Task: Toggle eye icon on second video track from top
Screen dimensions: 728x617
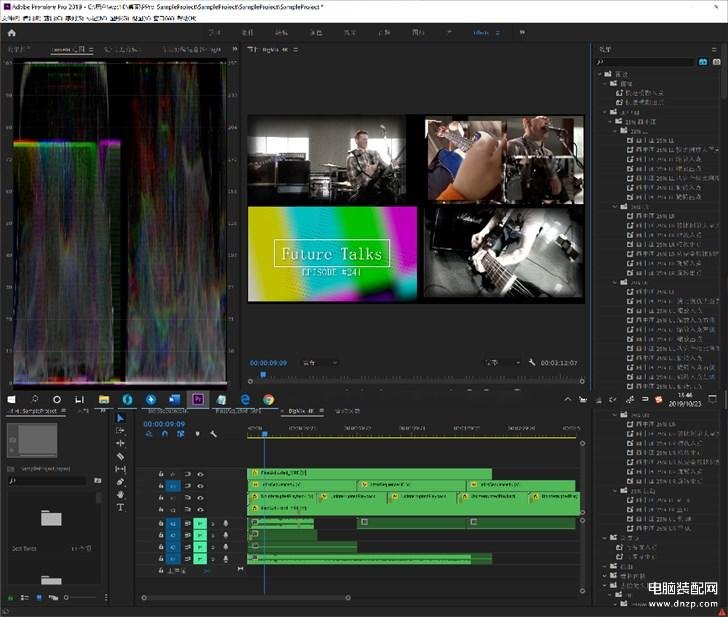Action: point(201,486)
